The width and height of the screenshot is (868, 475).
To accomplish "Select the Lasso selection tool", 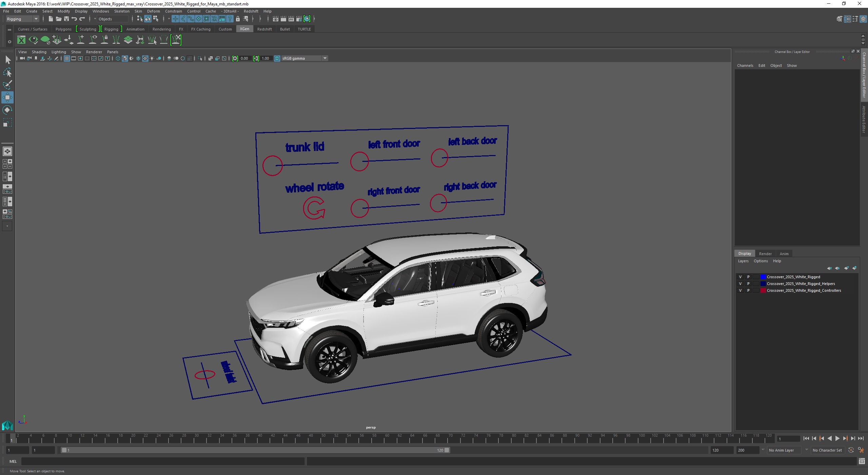I will tap(7, 72).
